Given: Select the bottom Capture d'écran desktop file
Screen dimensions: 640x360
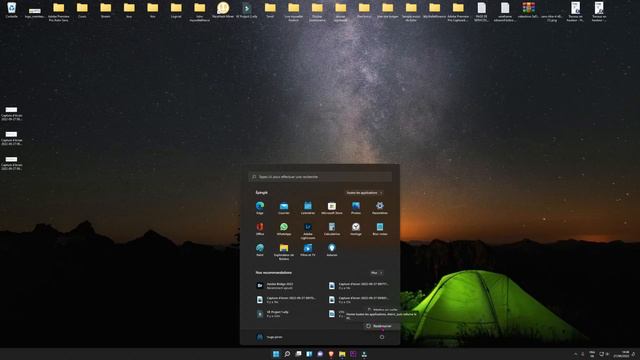Looking at the screenshot, I should pos(11,163).
